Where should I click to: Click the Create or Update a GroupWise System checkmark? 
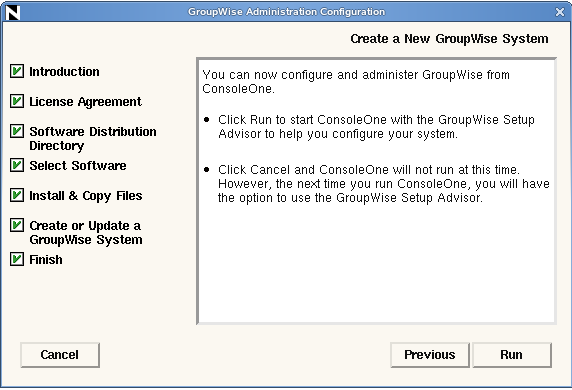pyautogui.click(x=17, y=225)
